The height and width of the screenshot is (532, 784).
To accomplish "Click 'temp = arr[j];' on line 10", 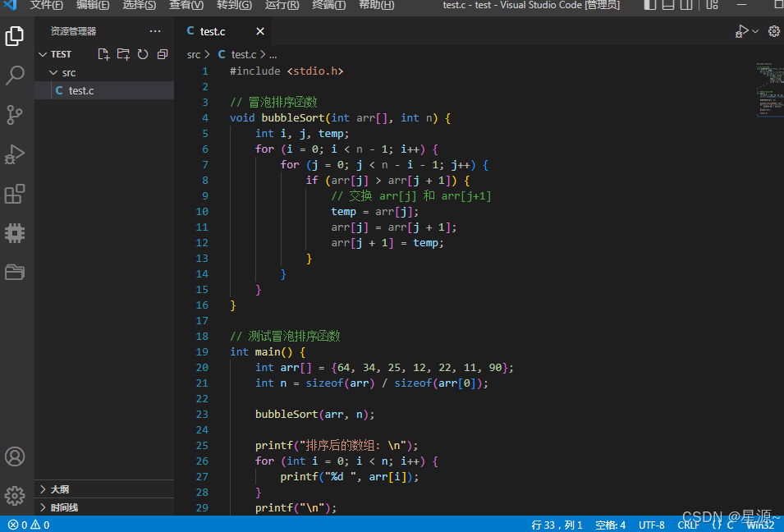I will coord(375,212).
